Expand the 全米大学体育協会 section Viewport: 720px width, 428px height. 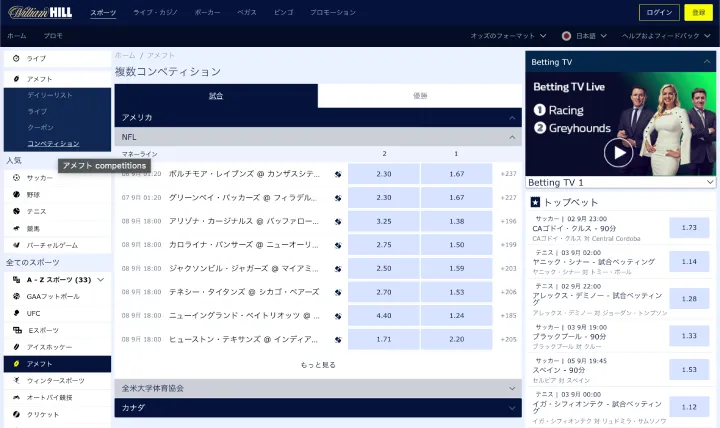(x=512, y=389)
